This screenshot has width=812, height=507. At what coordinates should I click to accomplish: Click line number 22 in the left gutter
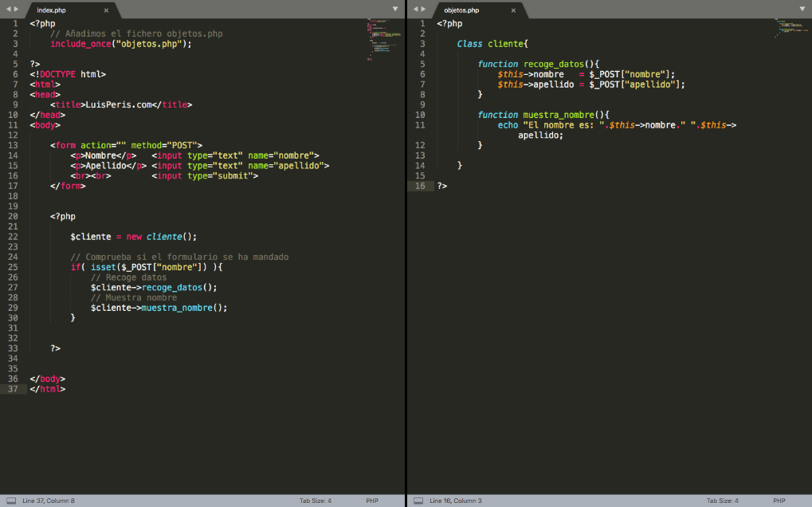(x=14, y=236)
